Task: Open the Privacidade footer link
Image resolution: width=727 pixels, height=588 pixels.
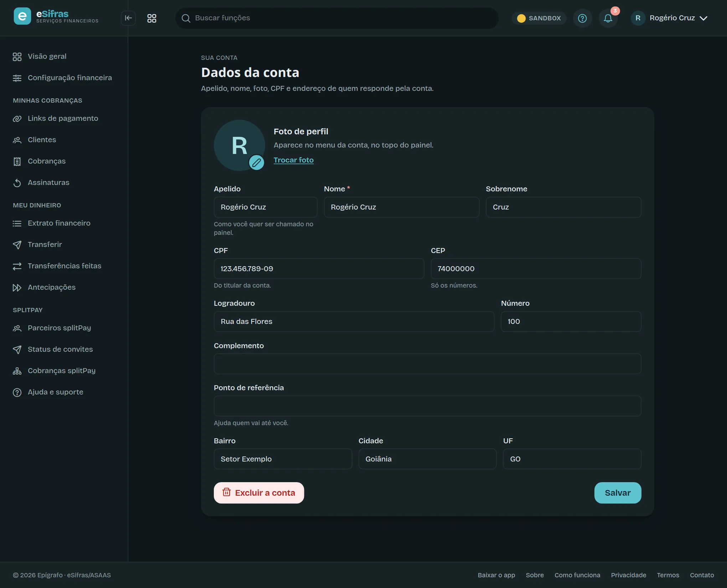Action: point(629,575)
